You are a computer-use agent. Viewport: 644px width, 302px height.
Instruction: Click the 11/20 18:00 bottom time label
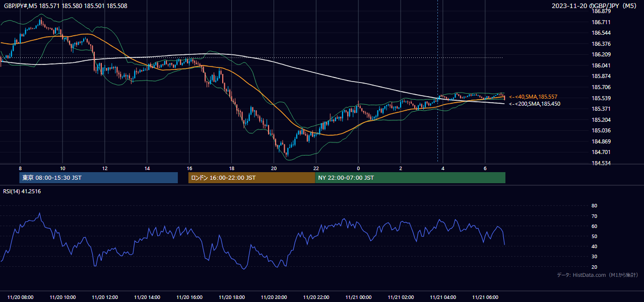(x=232, y=297)
